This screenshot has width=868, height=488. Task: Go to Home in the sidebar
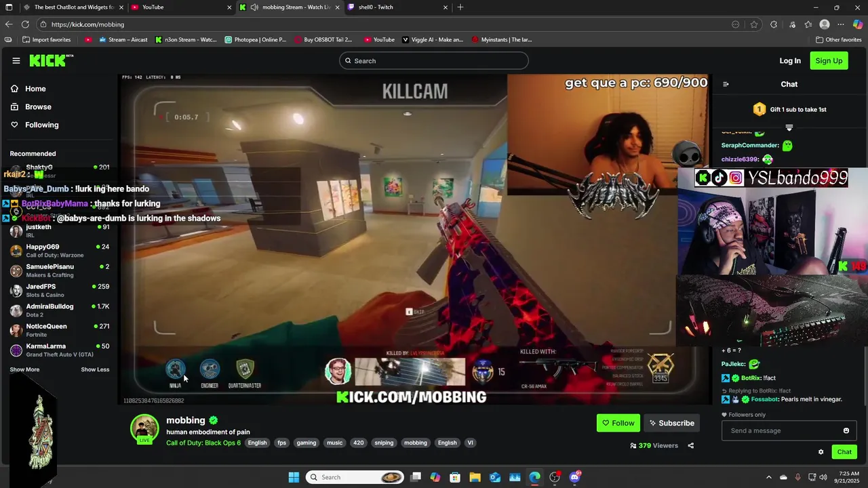coord(35,89)
